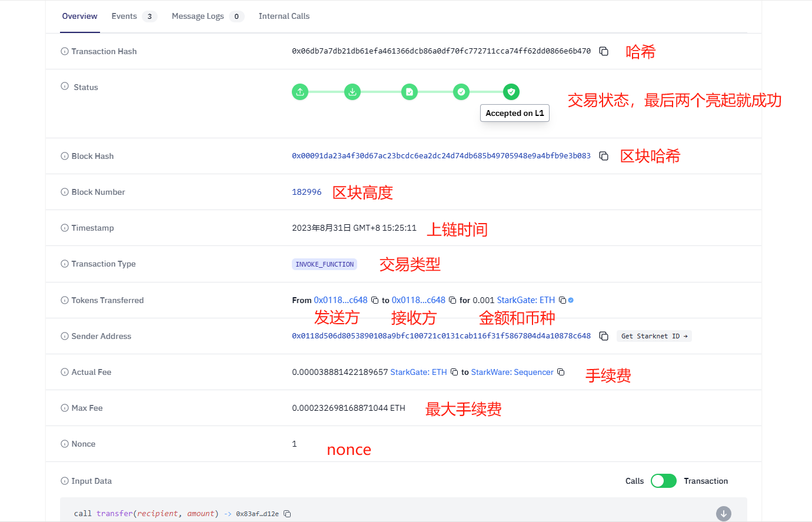The height and width of the screenshot is (522, 812).
Task: Open the StarkGate: ETH token link
Action: [x=525, y=300]
